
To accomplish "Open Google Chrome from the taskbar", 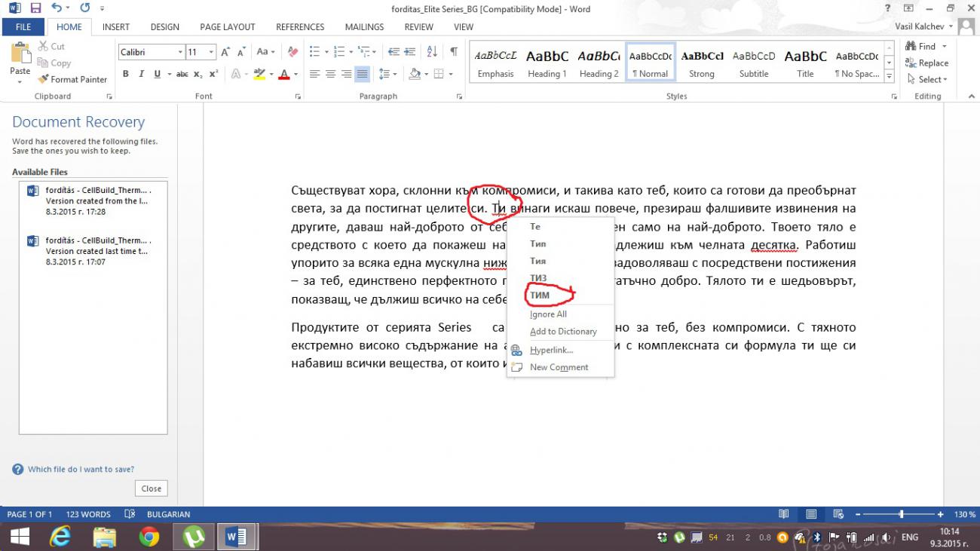I will coord(149,537).
